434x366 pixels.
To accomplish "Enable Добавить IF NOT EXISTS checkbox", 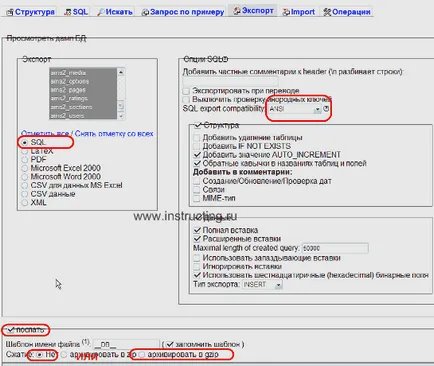I will point(197,146).
